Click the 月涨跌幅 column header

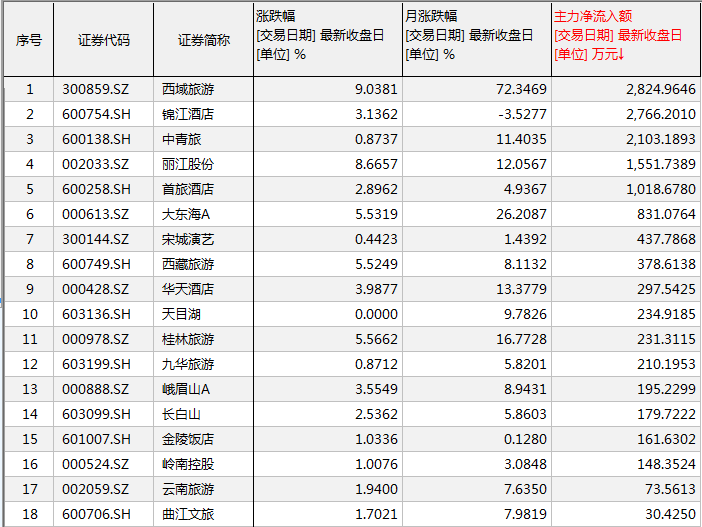pos(477,39)
